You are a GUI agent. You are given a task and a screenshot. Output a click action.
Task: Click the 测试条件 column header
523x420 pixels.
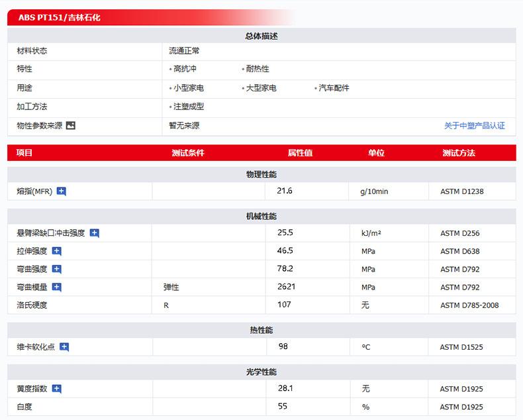pos(187,153)
